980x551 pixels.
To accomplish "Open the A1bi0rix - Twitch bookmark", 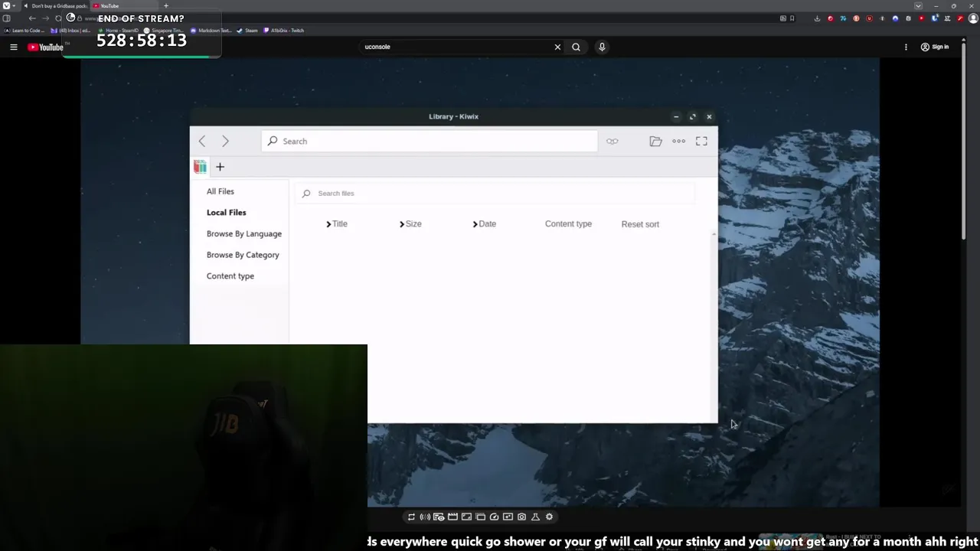I will click(284, 31).
